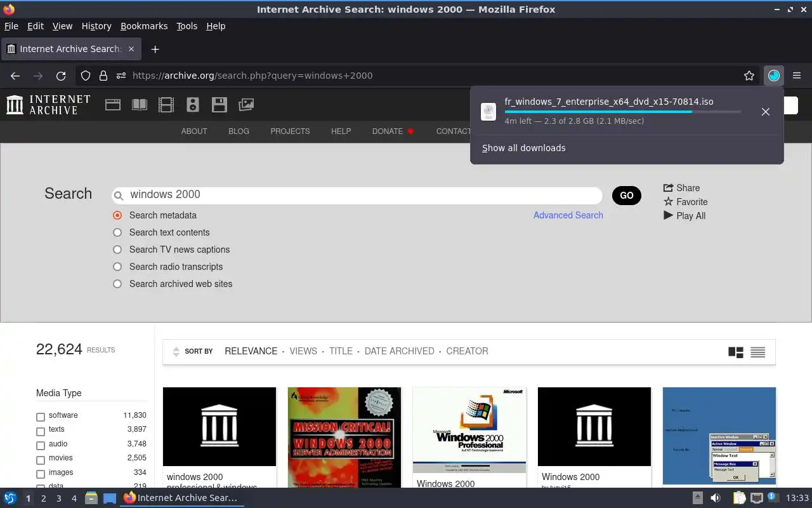Open the View menu
Viewport: 812px width, 508px height.
coord(62,26)
